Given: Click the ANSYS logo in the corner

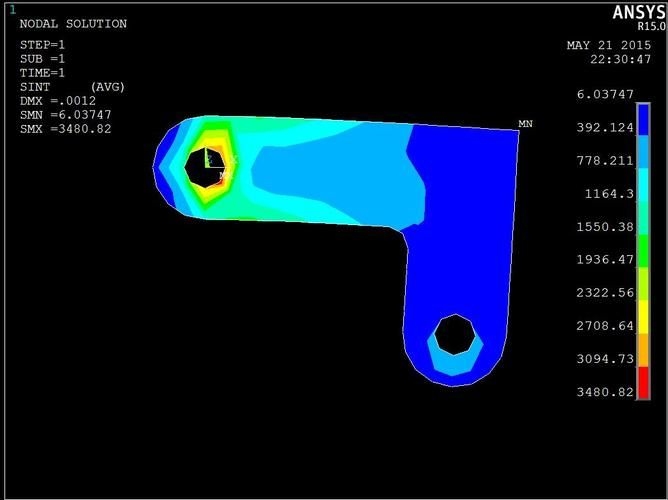Looking at the screenshot, I should pyautogui.click(x=634, y=12).
